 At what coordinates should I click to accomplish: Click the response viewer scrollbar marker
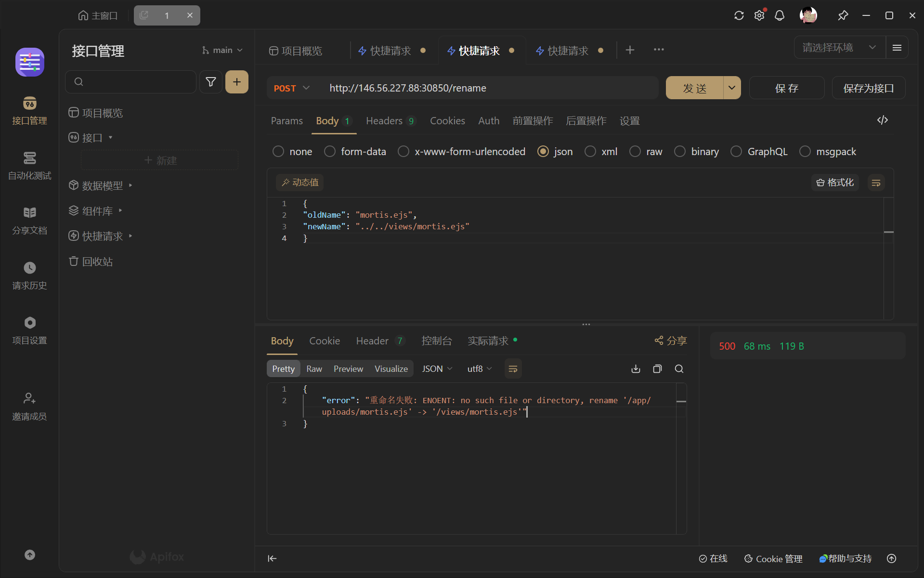click(681, 401)
